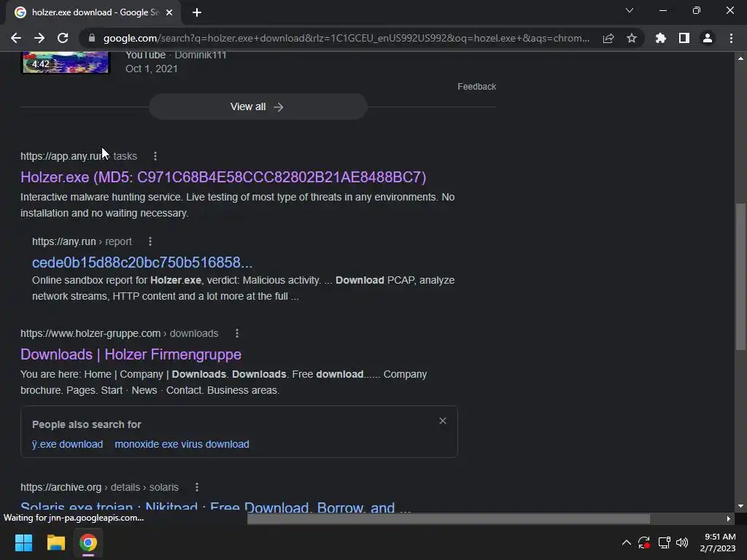Open the clock showing 9:51 AM

click(718, 542)
